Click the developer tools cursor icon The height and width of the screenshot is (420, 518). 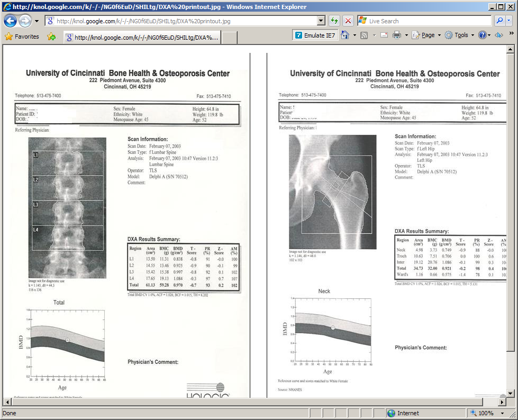pos(499,35)
